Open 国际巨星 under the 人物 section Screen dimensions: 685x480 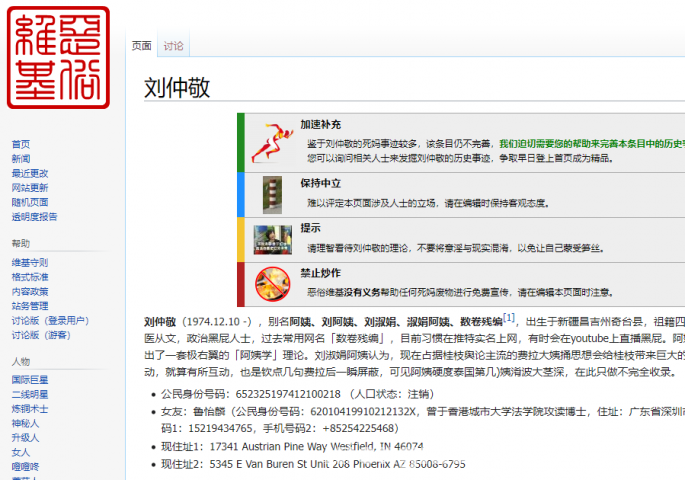30,380
